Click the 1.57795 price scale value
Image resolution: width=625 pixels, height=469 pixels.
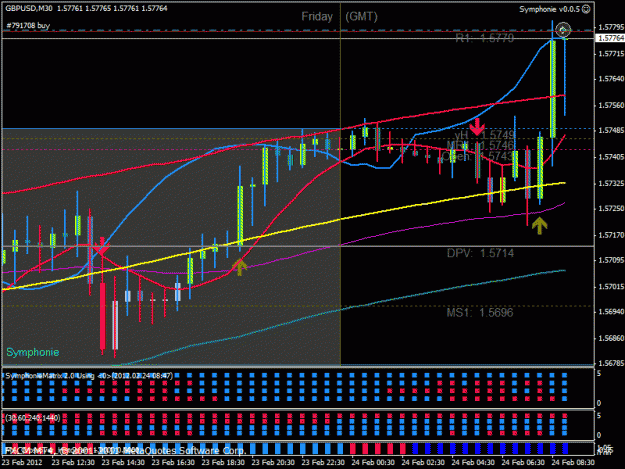click(x=611, y=27)
